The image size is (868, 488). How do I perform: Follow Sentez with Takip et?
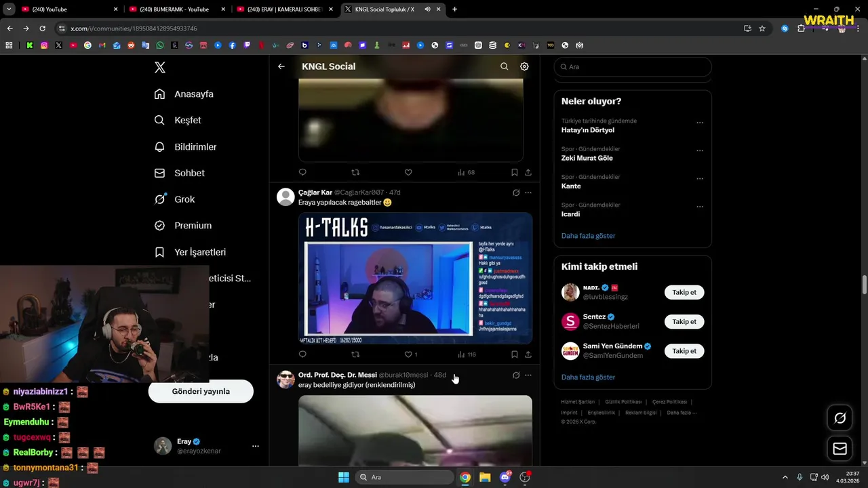click(x=684, y=321)
